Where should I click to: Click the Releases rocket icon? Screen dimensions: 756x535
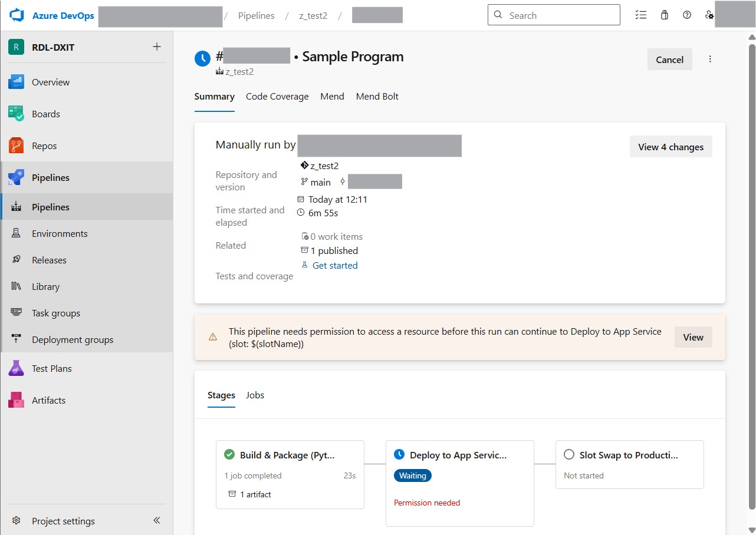17,260
